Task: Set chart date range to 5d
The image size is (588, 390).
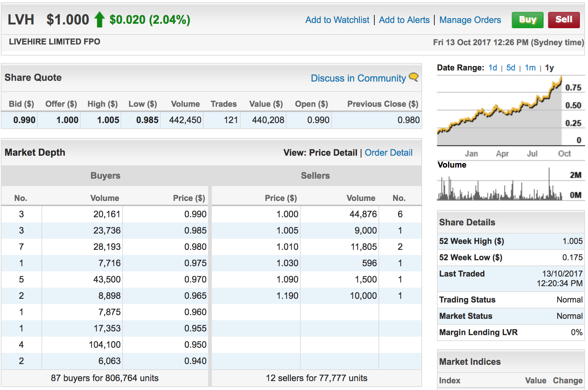Action: pos(511,68)
